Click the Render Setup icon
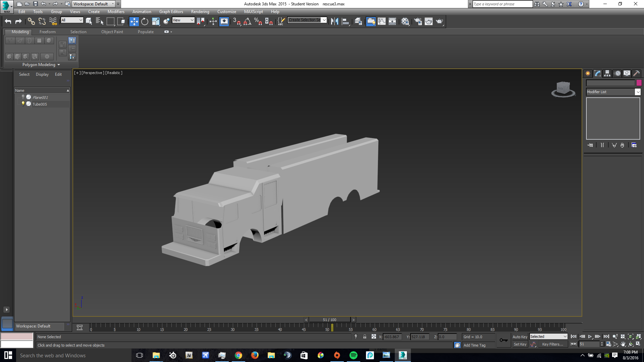The image size is (644, 362). pos(418,21)
